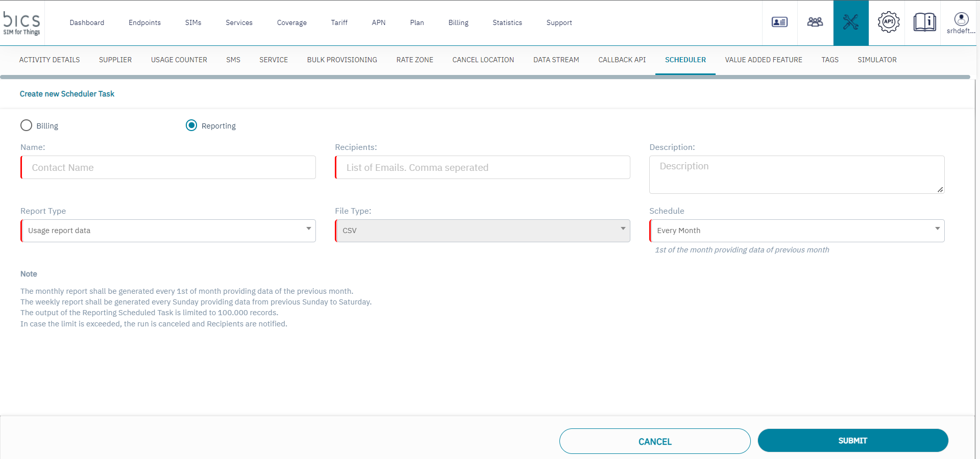This screenshot has width=980, height=459.
Task: Click the Contact Name input field
Action: 168,167
